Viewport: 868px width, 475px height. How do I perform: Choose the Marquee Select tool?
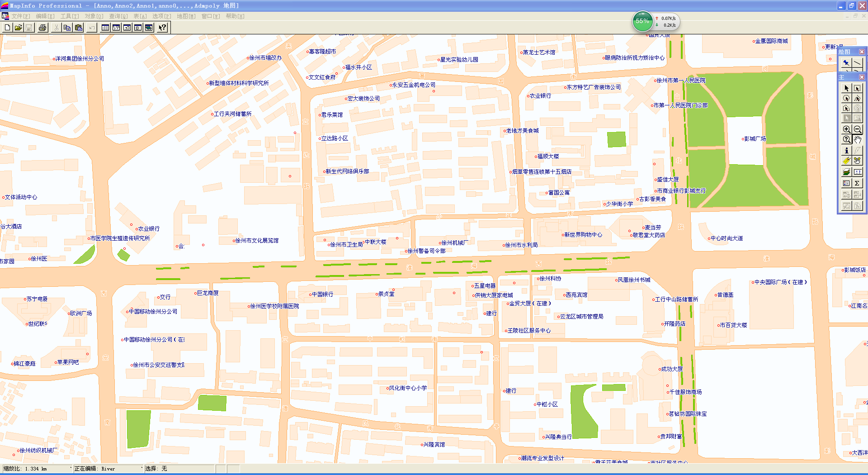coord(857,88)
